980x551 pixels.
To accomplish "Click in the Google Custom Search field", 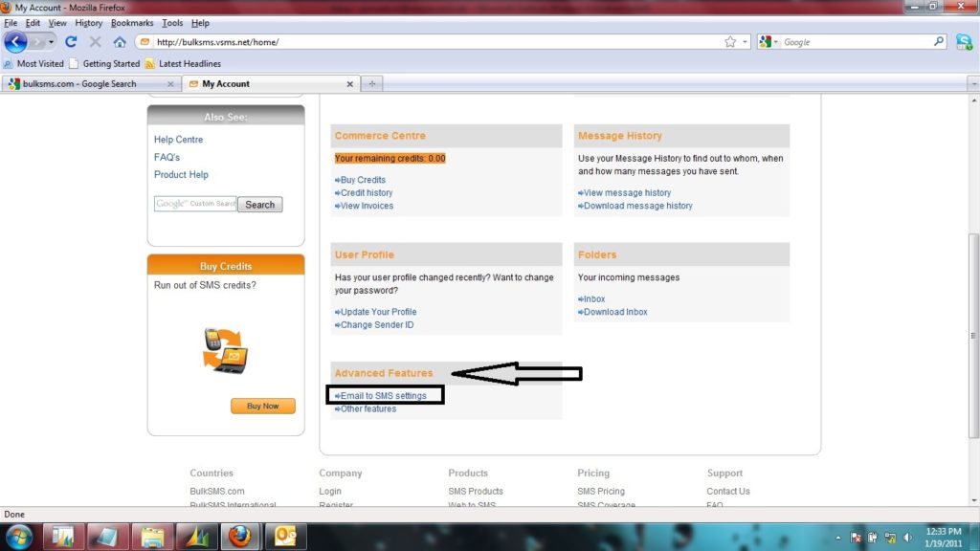I will point(194,204).
